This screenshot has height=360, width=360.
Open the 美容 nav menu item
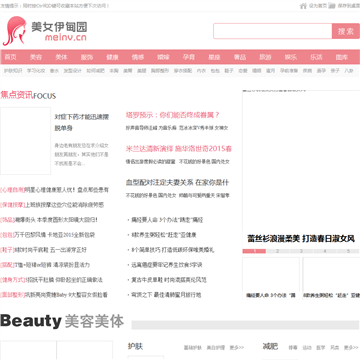coord(36,57)
